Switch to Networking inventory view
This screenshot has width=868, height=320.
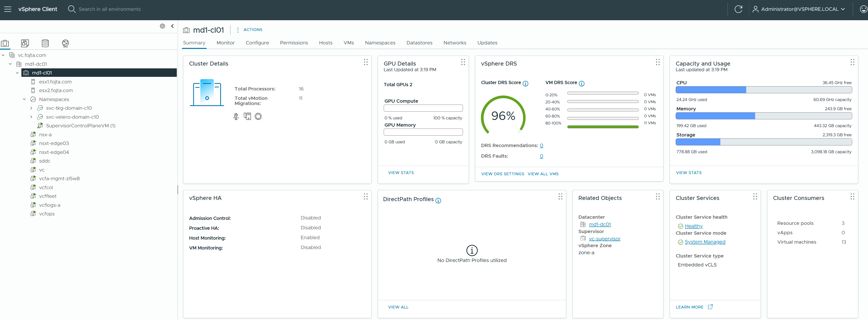pos(65,43)
